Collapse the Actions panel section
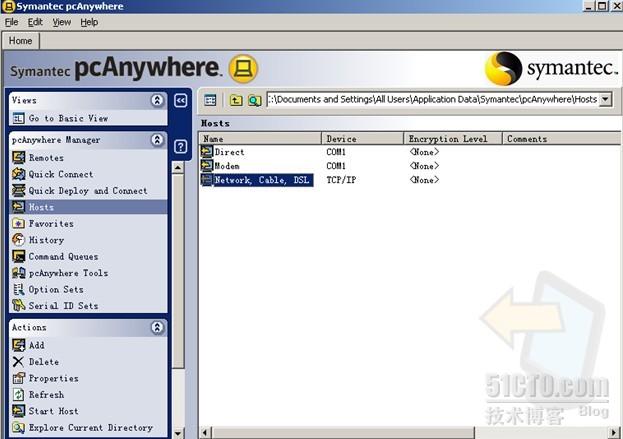The height and width of the screenshot is (439, 623). point(157,327)
